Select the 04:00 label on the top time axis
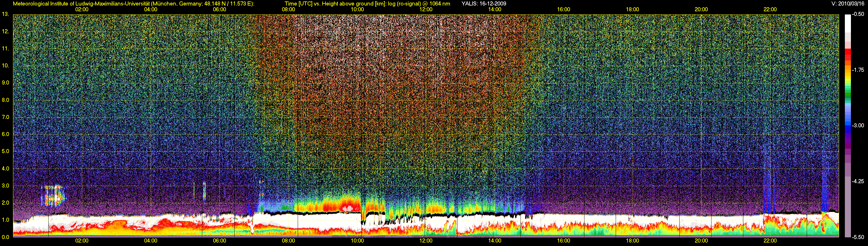Image resolution: width=868 pixels, height=246 pixels. coord(151,10)
